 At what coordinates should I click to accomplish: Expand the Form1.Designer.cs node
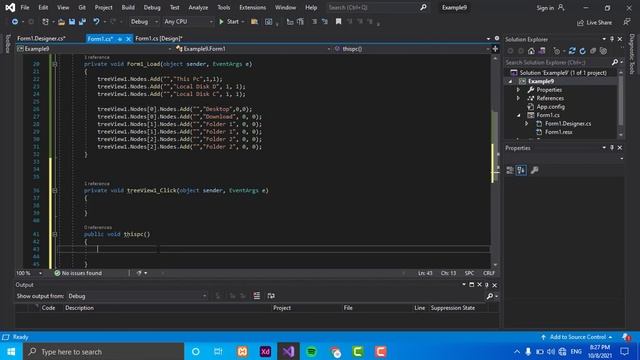coord(527,124)
